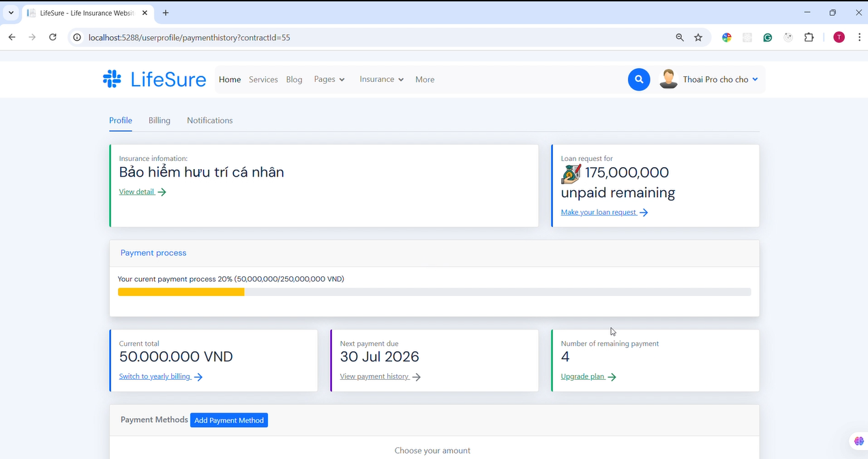Expand the Insurance dropdown menu
This screenshot has height=459, width=868.
(382, 79)
